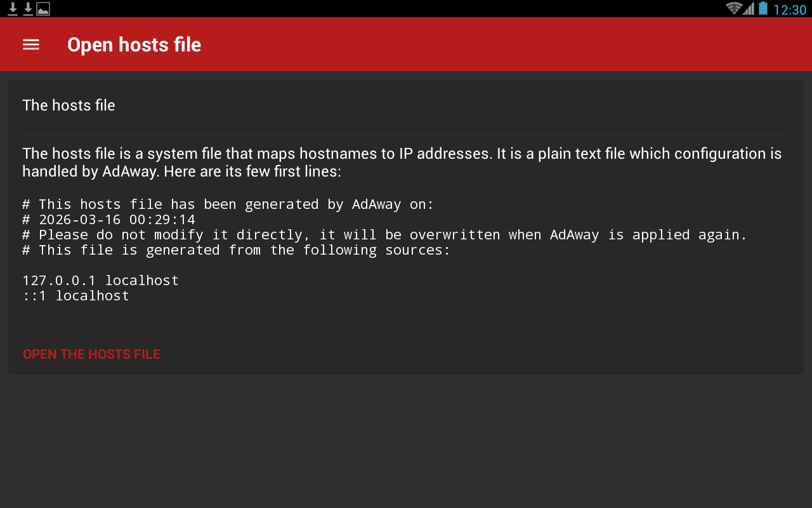The image size is (812, 508).
Task: Click the empty area below the card
Action: [406, 444]
